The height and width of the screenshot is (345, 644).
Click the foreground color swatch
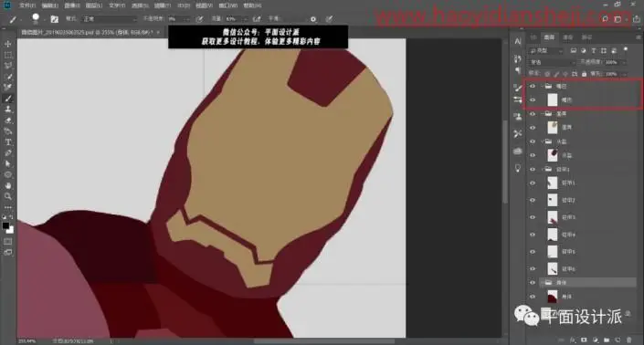click(5, 226)
